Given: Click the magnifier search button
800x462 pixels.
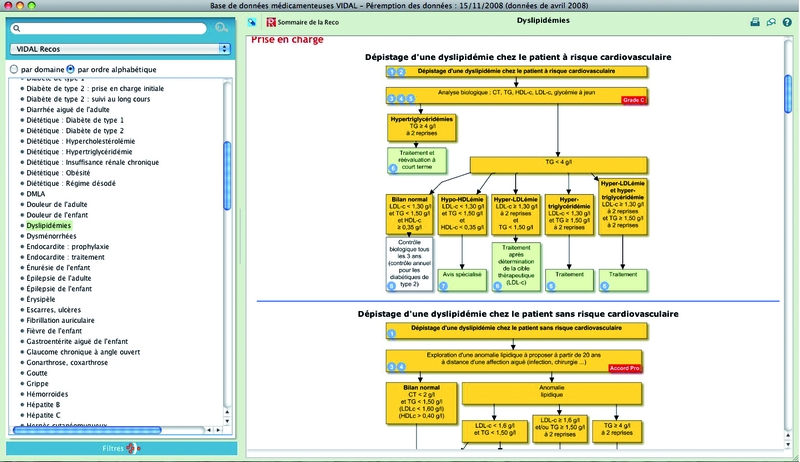Looking at the screenshot, I should pyautogui.click(x=220, y=28).
